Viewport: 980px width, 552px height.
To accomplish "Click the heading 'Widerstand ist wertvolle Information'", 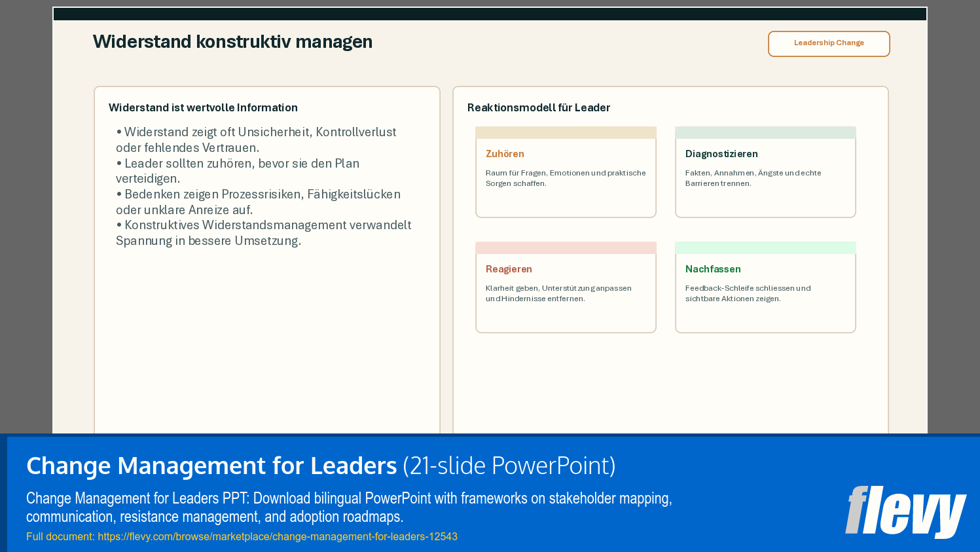I will (x=203, y=107).
